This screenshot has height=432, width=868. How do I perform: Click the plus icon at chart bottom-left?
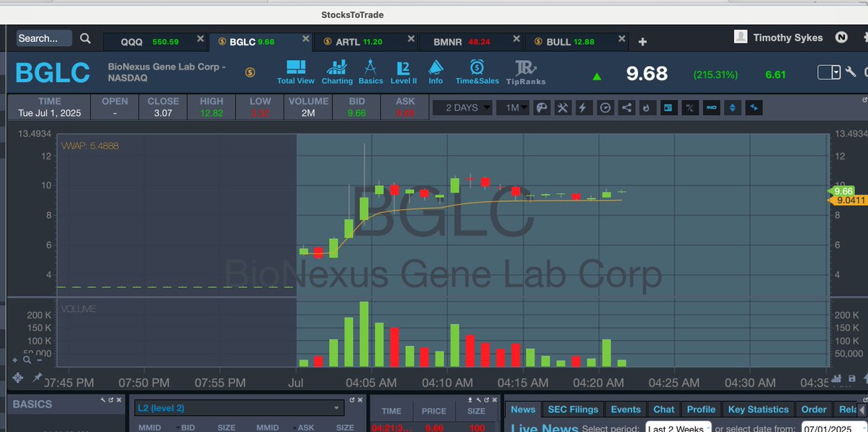point(14,359)
